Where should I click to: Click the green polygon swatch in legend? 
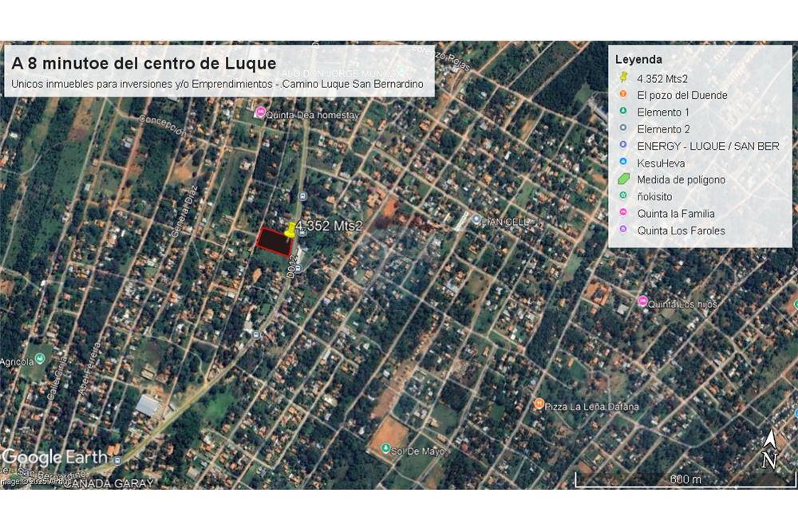point(622,179)
